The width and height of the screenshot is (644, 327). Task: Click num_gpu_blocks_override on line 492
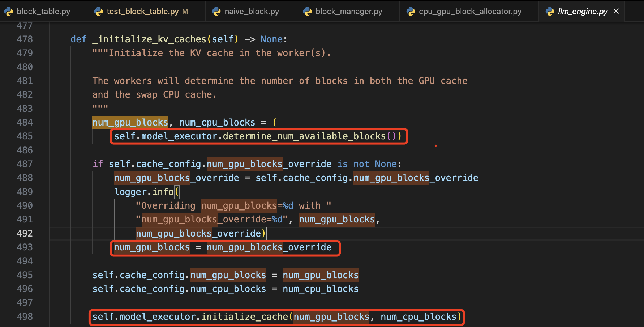pyautogui.click(x=198, y=233)
